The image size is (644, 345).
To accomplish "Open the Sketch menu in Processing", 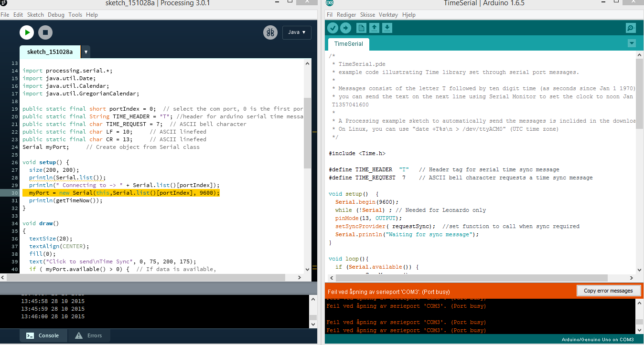I will point(35,15).
